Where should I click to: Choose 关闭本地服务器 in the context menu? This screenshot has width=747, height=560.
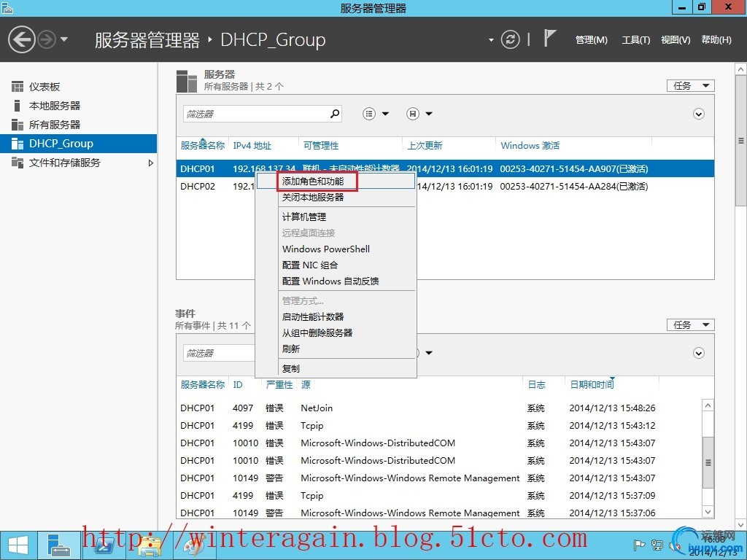pos(336,197)
